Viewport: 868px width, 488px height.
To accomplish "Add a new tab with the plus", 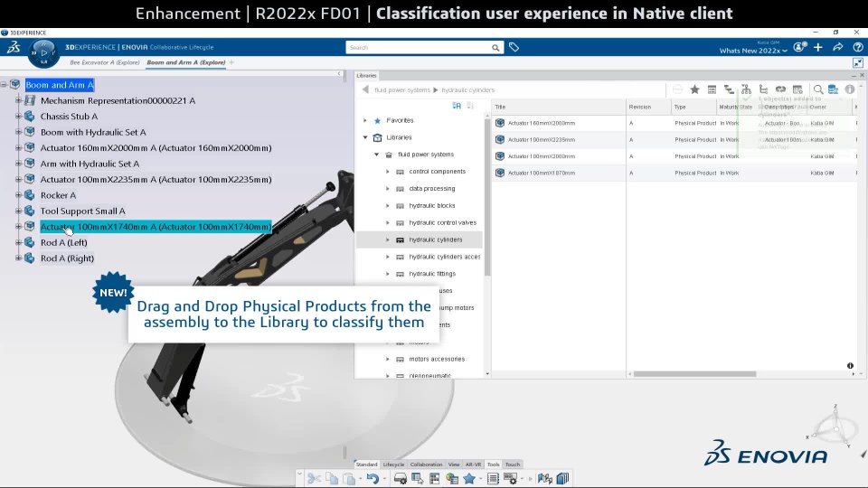I will [x=231, y=62].
